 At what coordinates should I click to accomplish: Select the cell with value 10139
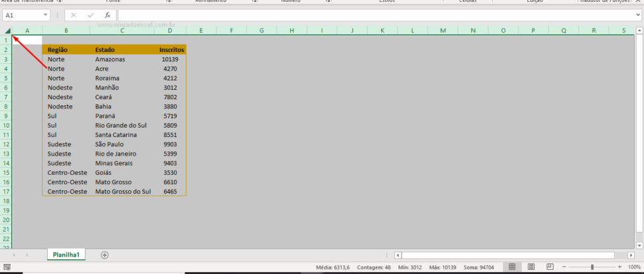[x=171, y=59]
